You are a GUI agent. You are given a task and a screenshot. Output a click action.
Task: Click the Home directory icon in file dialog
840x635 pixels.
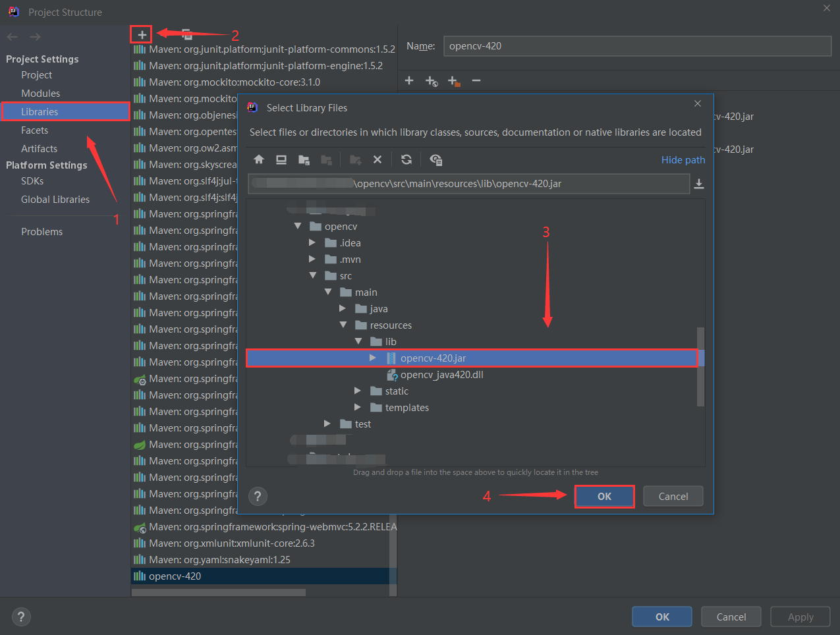click(x=259, y=159)
